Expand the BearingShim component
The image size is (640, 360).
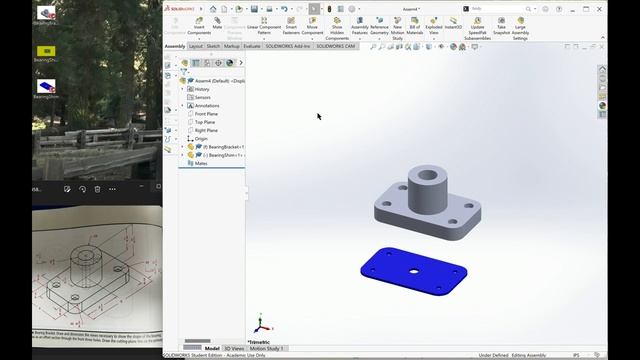pyautogui.click(x=182, y=155)
